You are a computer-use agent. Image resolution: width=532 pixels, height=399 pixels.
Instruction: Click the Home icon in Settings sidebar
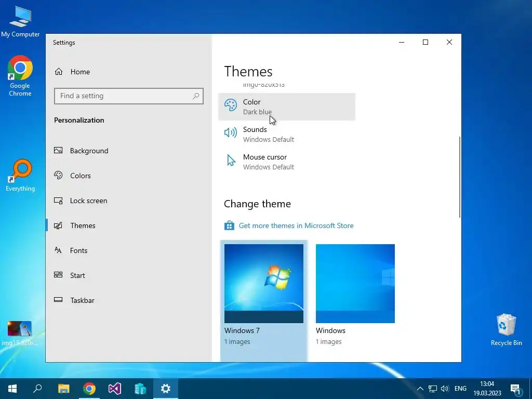click(59, 72)
